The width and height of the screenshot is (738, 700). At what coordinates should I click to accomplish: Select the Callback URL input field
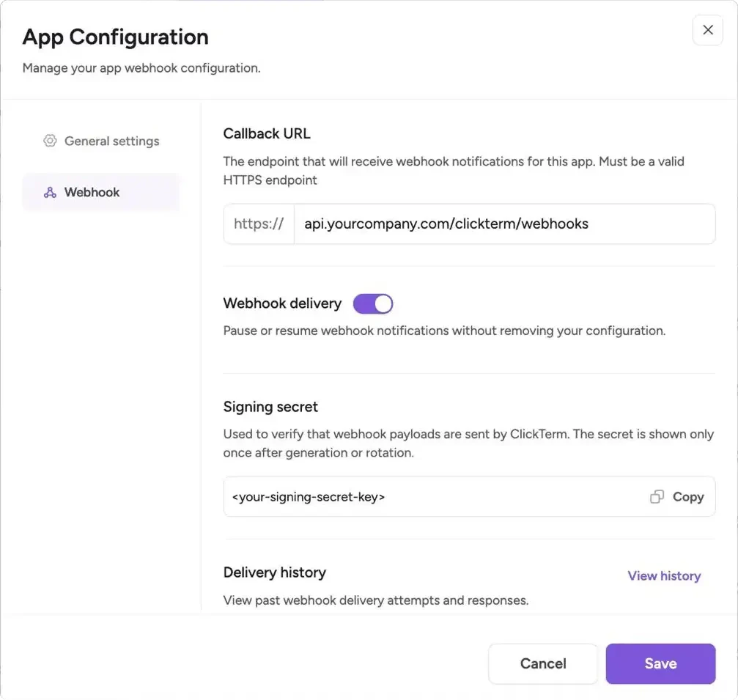click(x=504, y=224)
